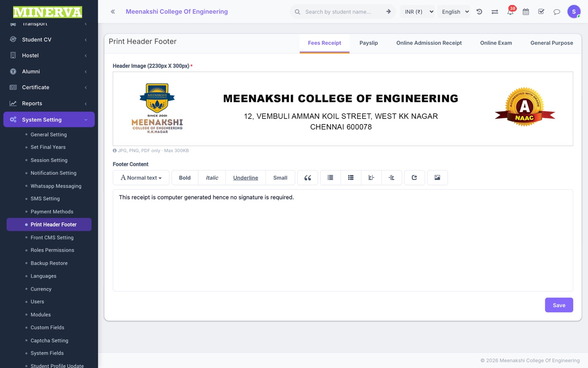Apply Small text formatting
This screenshot has width=588, height=368.
[280, 177]
